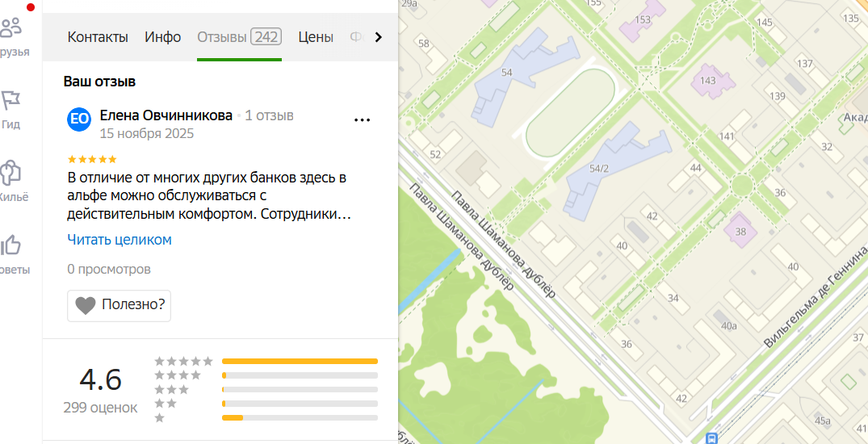
Task: Click house number 45а on map
Action: coord(823,421)
